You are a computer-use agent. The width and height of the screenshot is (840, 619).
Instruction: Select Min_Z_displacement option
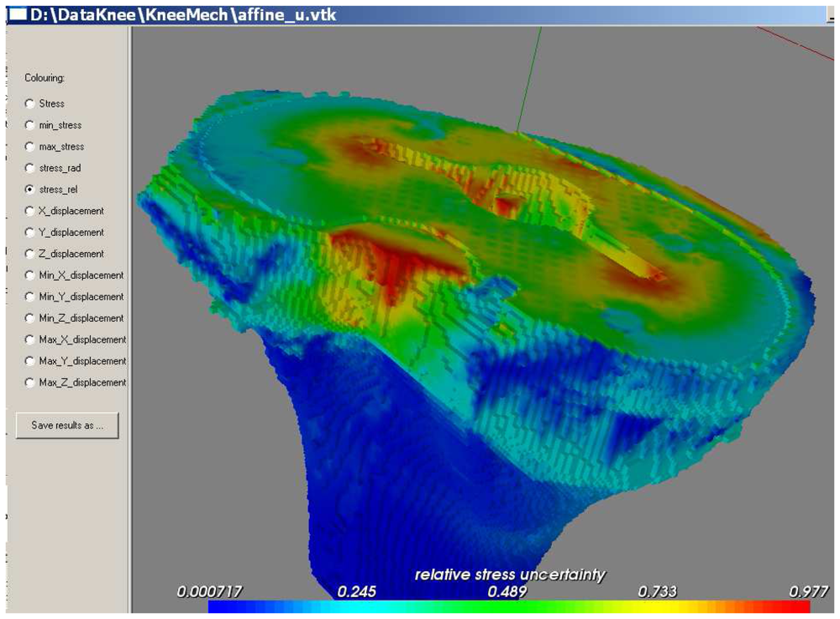(x=31, y=318)
